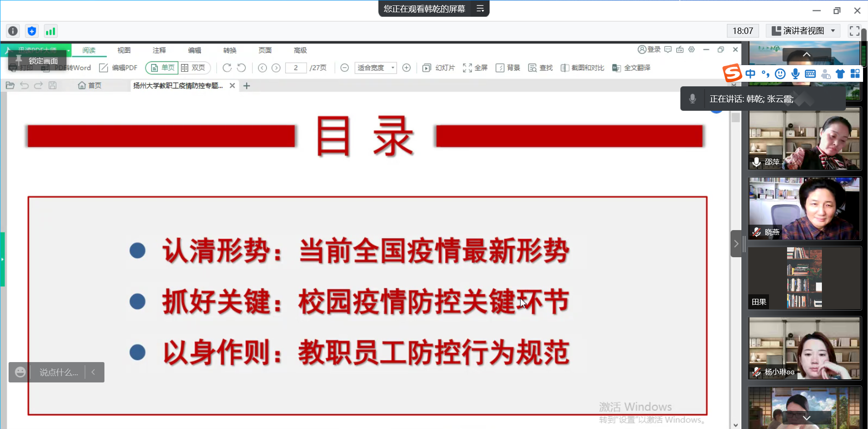
Task: Enter meeting full screen mode
Action: tap(854, 31)
